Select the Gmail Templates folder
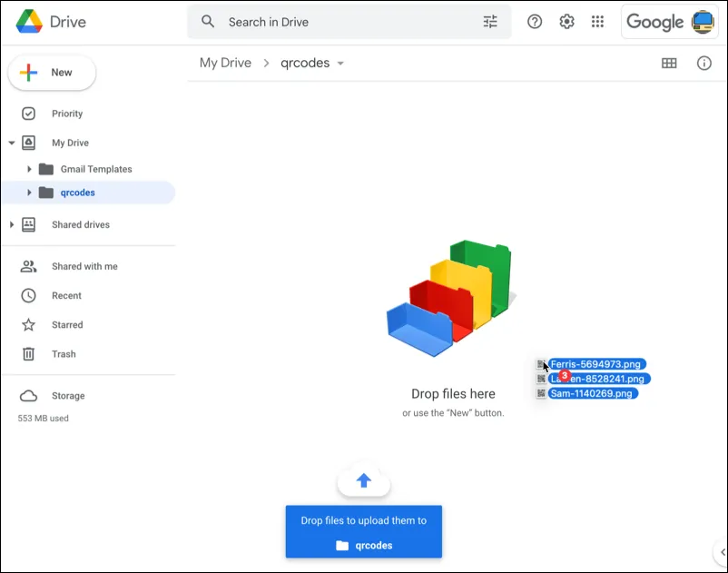 click(x=96, y=169)
